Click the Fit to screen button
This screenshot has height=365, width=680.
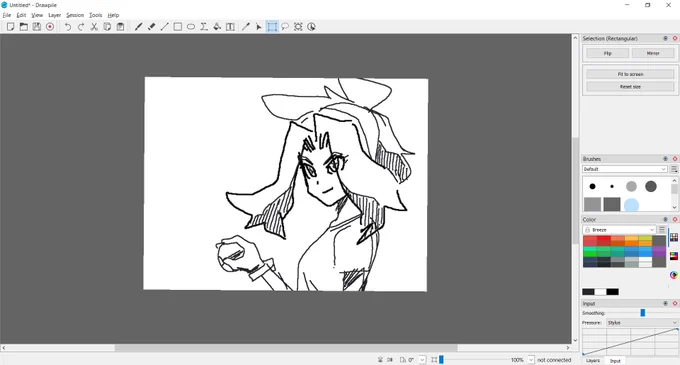[x=630, y=74]
